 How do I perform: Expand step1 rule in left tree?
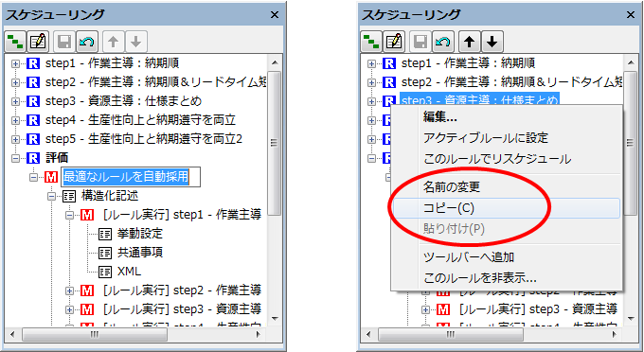(x=15, y=63)
